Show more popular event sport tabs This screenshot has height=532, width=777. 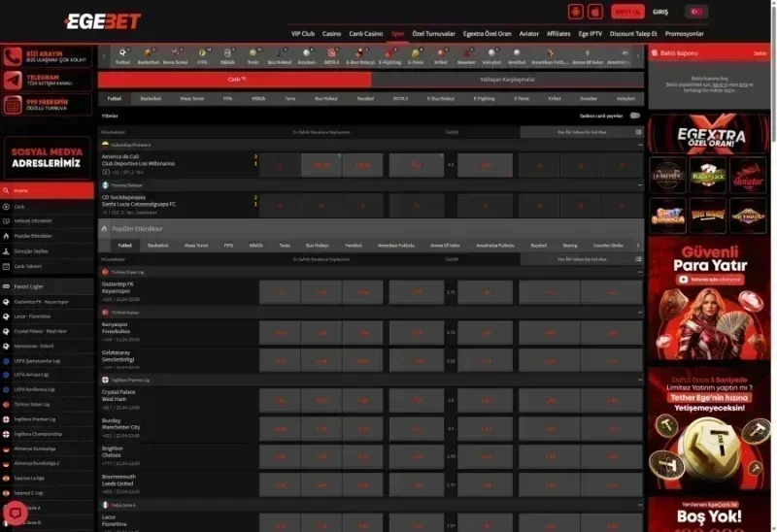[x=638, y=246]
